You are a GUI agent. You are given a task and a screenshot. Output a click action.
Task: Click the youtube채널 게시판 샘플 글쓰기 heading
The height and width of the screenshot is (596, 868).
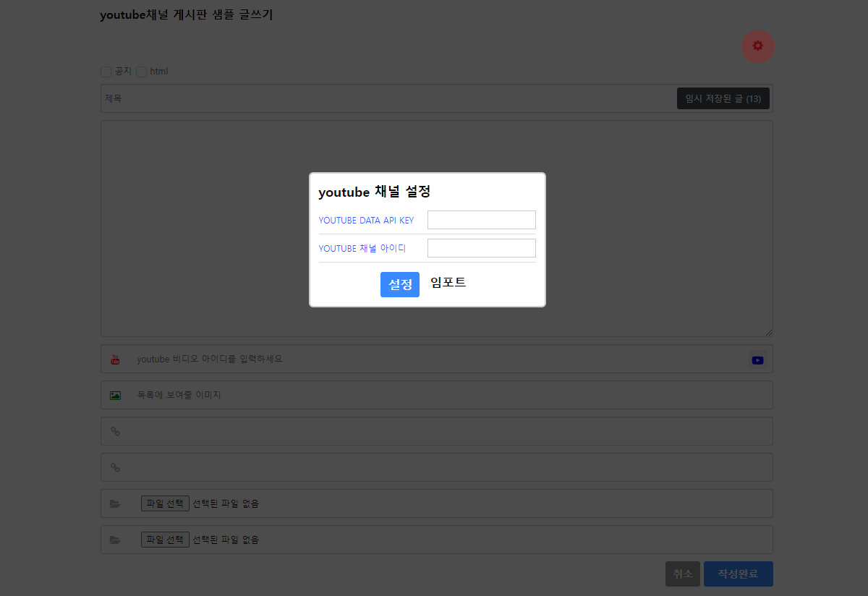(187, 15)
